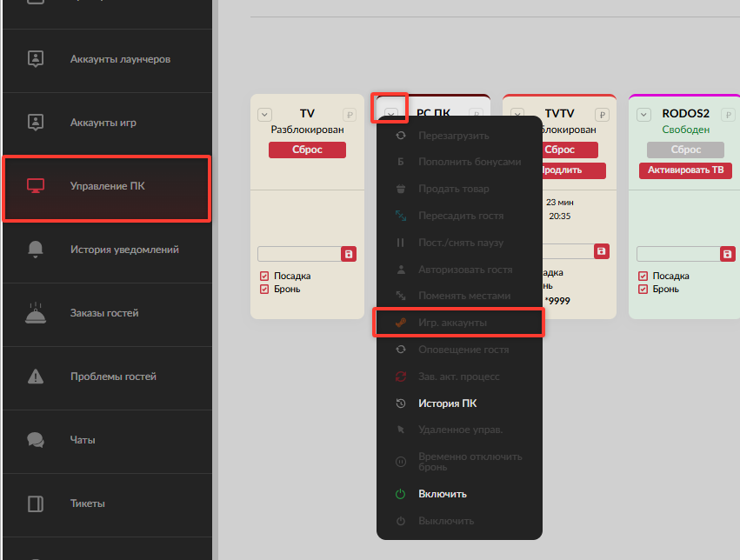Click the history clock icon beside История ПК
Viewport: 740px width, 560px height.
pos(400,403)
